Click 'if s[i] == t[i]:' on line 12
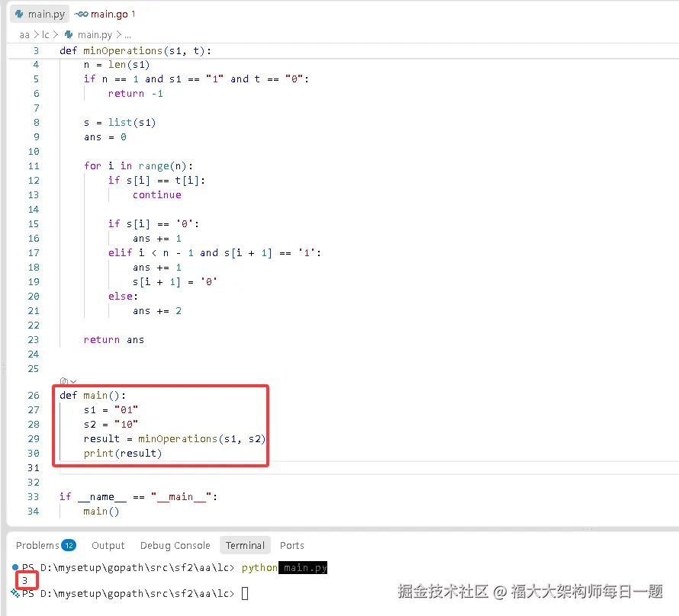 pyautogui.click(x=156, y=181)
